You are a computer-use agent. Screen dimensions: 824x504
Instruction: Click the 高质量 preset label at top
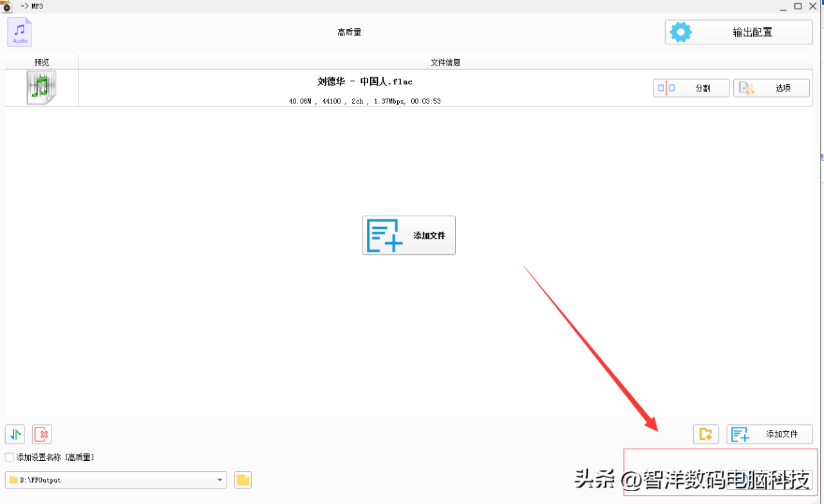349,31
